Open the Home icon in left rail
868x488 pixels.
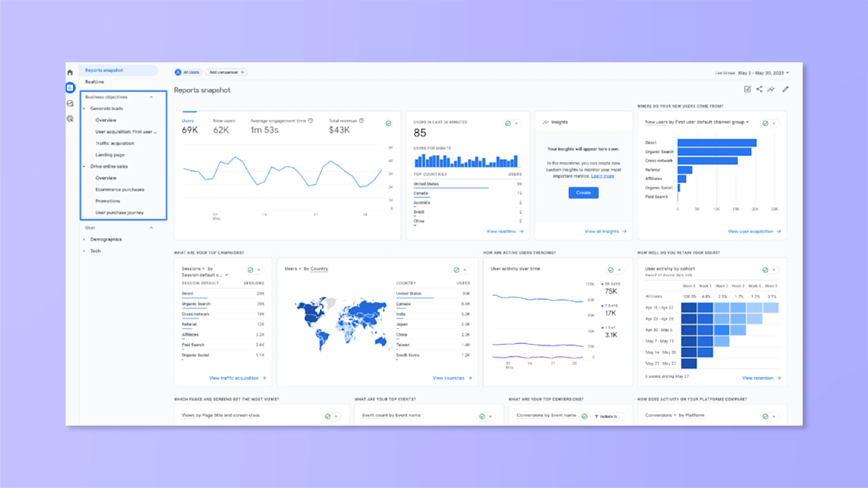pyautogui.click(x=69, y=72)
